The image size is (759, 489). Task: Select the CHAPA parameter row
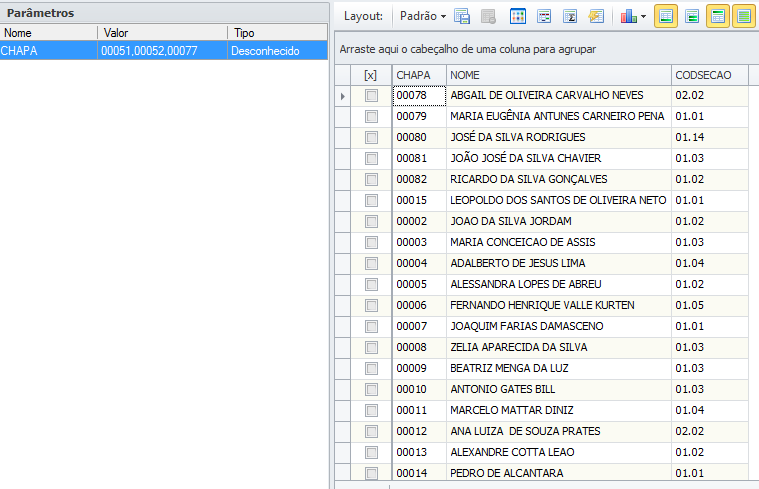tap(164, 50)
